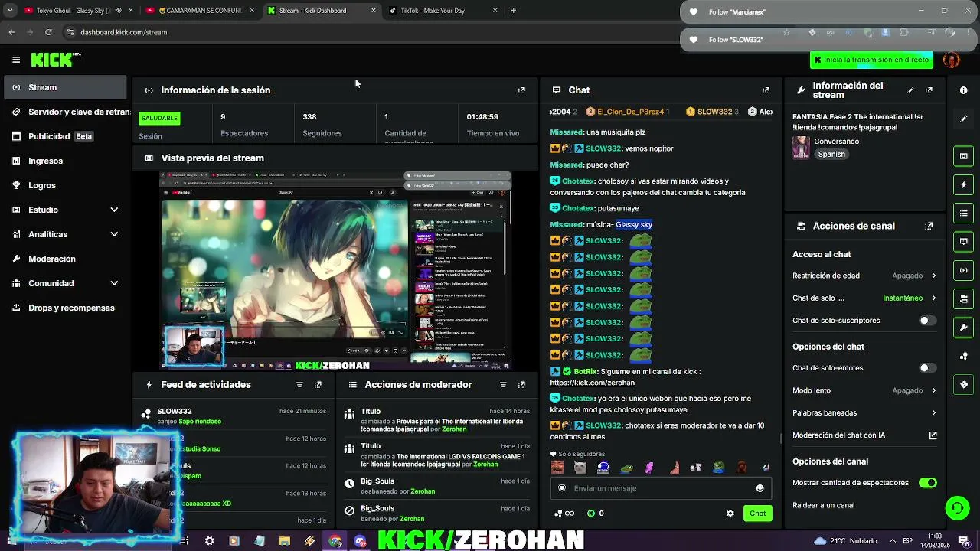Click the info circle icon in right rail
The width and height of the screenshot is (980, 551).
[963, 90]
